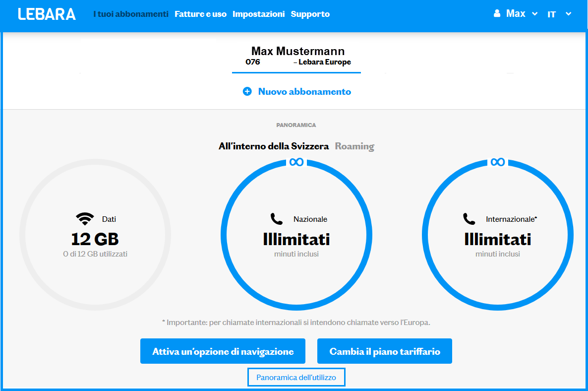Expand the IT language dropdown chevron
588x391 pixels.
click(x=569, y=14)
